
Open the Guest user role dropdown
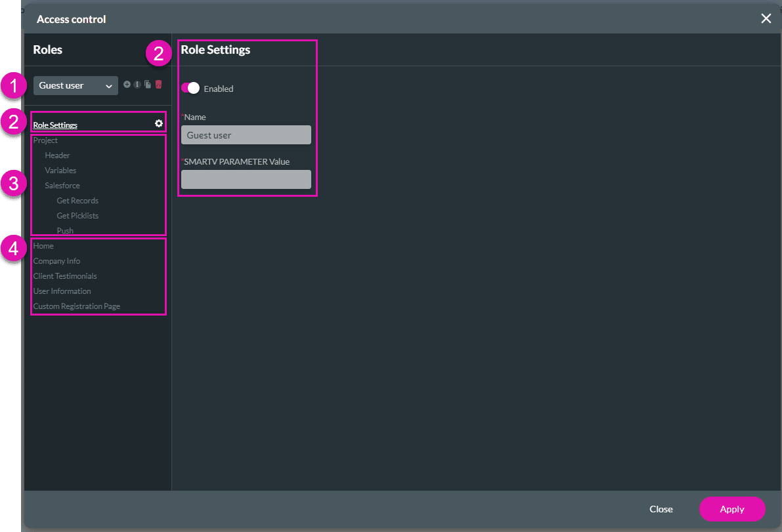tap(75, 85)
